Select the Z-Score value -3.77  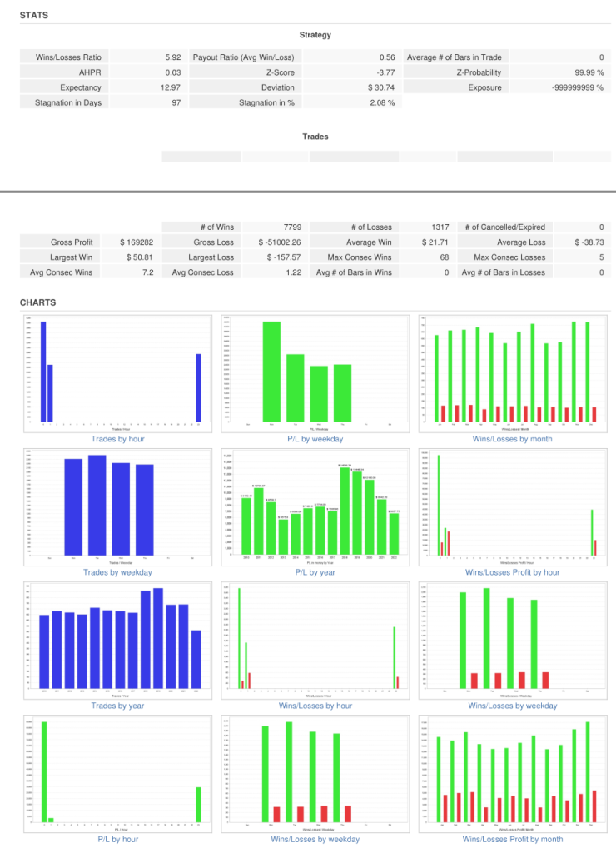(385, 72)
